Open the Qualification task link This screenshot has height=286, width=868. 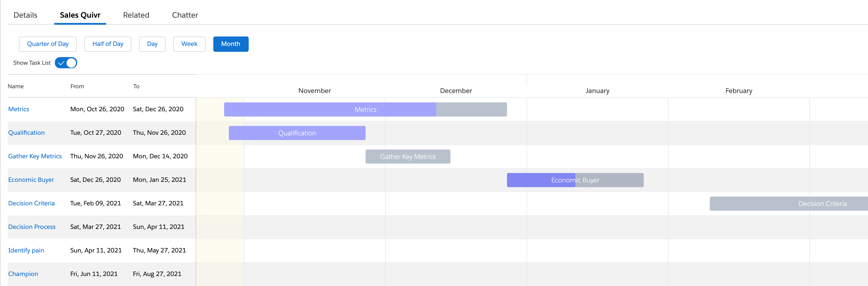[26, 133]
